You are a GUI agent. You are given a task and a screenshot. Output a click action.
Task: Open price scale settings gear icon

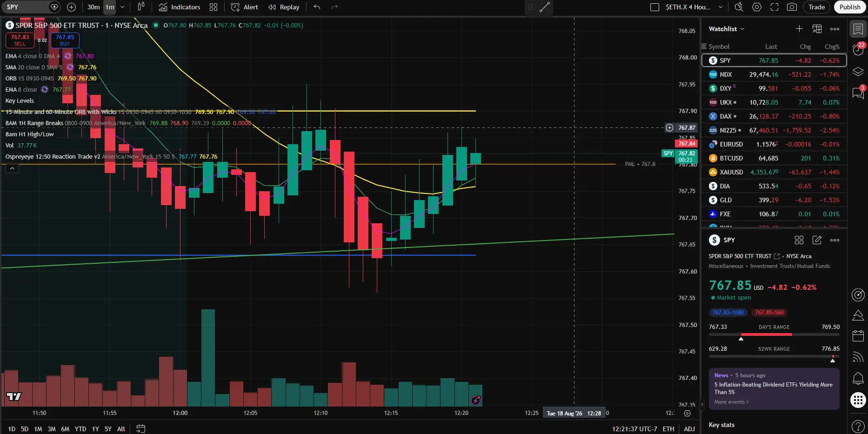[687, 413]
